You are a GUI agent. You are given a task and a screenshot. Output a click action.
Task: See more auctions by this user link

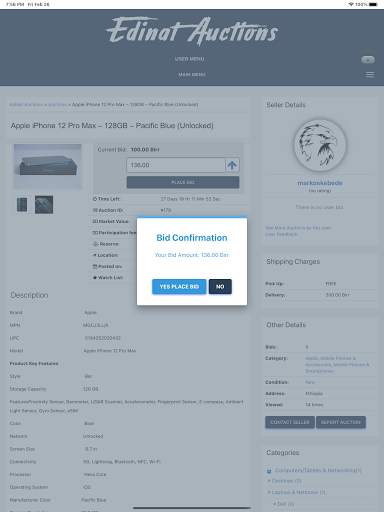[298, 228]
